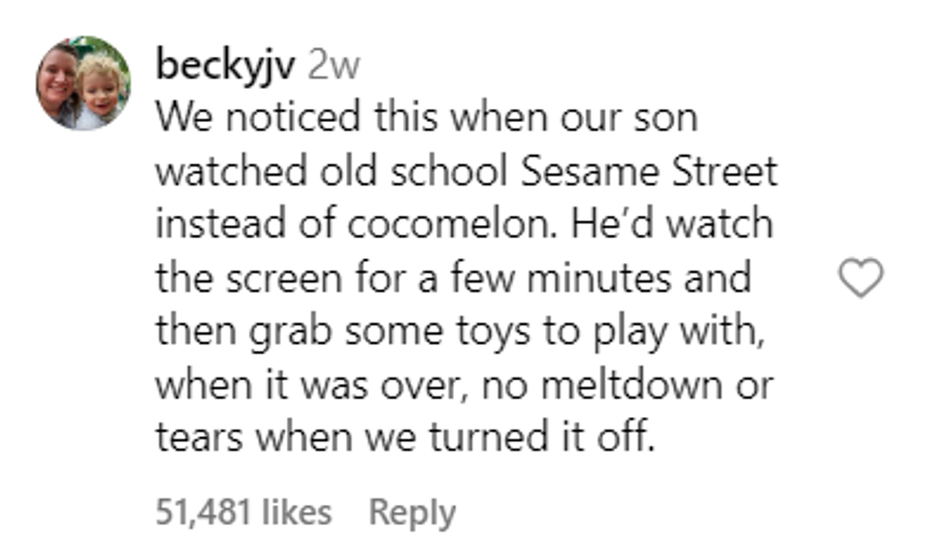View the 51,481 likes list

tap(243, 513)
